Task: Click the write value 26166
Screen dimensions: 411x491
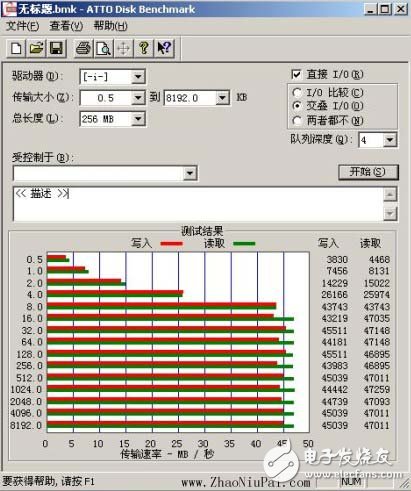Action: tap(335, 295)
